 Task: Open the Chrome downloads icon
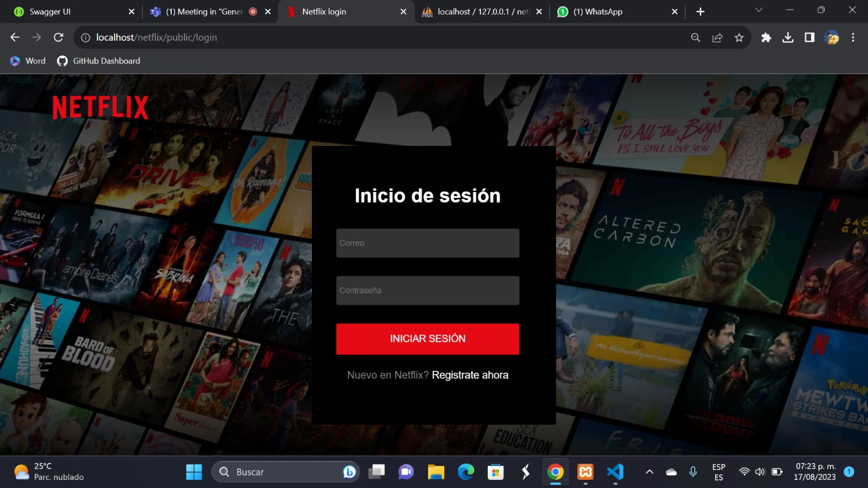[x=788, y=37]
